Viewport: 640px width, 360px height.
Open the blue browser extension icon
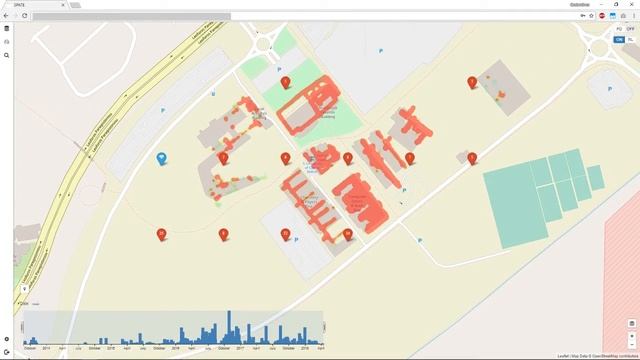tap(613, 16)
